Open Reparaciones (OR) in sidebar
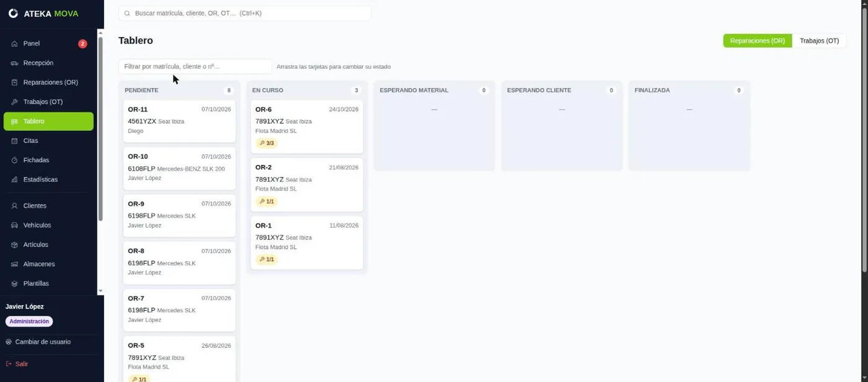Screen dimensions: 868x382 (x=48, y=82)
